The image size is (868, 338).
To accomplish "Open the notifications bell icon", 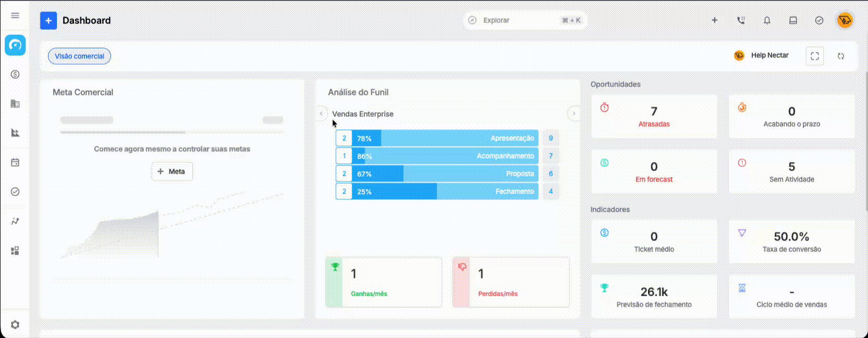I will pyautogui.click(x=767, y=20).
